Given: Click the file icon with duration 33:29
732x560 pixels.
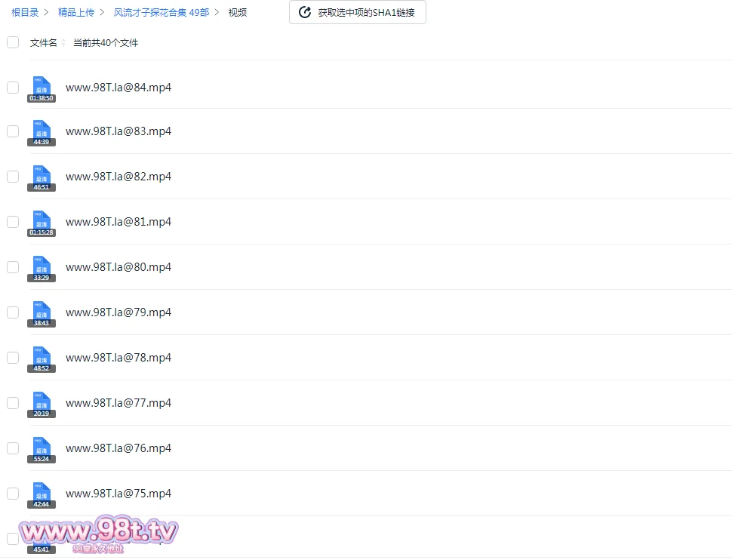Looking at the screenshot, I should coord(42,267).
